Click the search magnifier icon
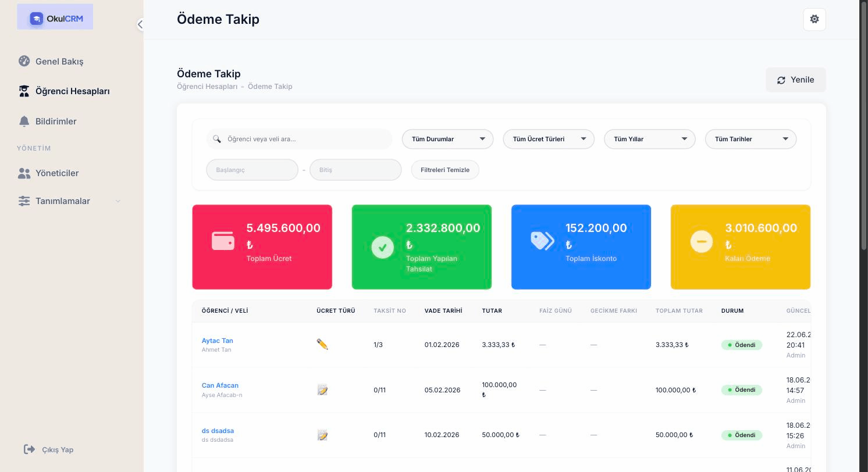This screenshot has width=868, height=472. (x=217, y=139)
